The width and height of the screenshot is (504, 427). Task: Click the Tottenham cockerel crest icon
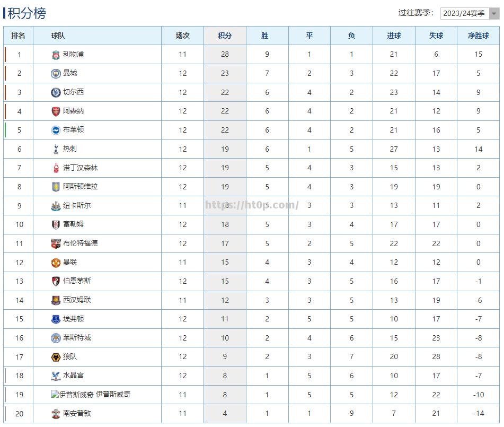tap(56, 149)
